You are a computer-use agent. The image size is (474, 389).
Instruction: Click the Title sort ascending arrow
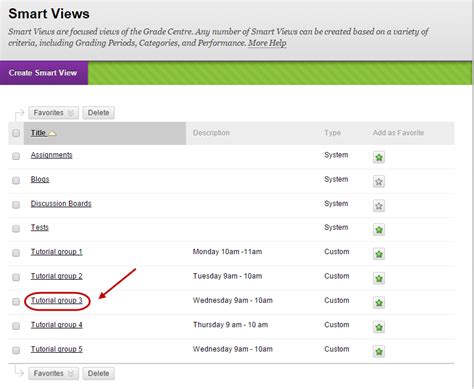pos(52,134)
